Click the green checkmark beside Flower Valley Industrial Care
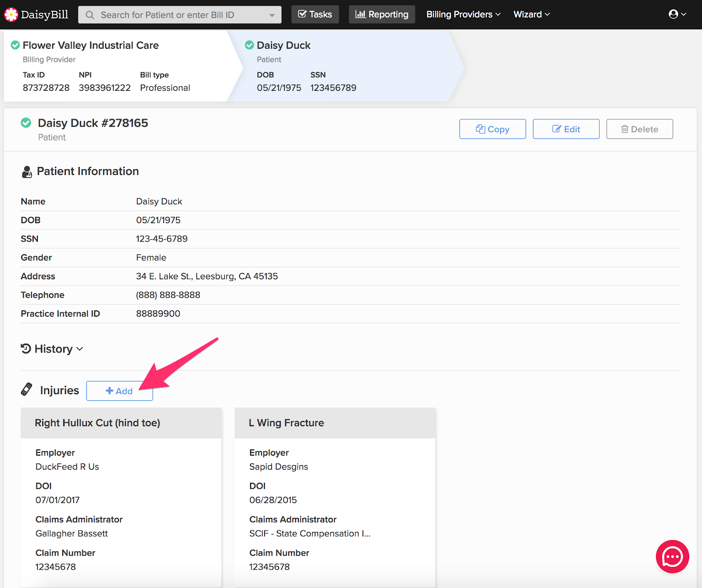 click(15, 45)
